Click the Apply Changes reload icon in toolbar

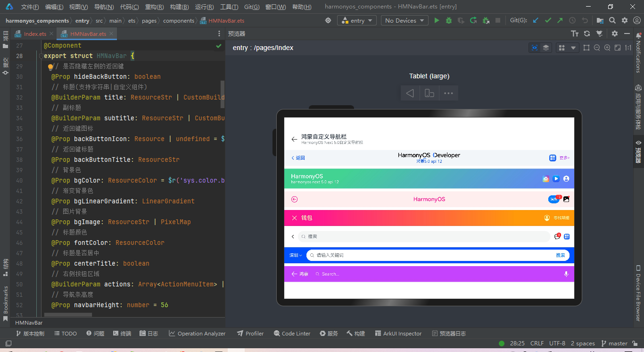click(473, 20)
